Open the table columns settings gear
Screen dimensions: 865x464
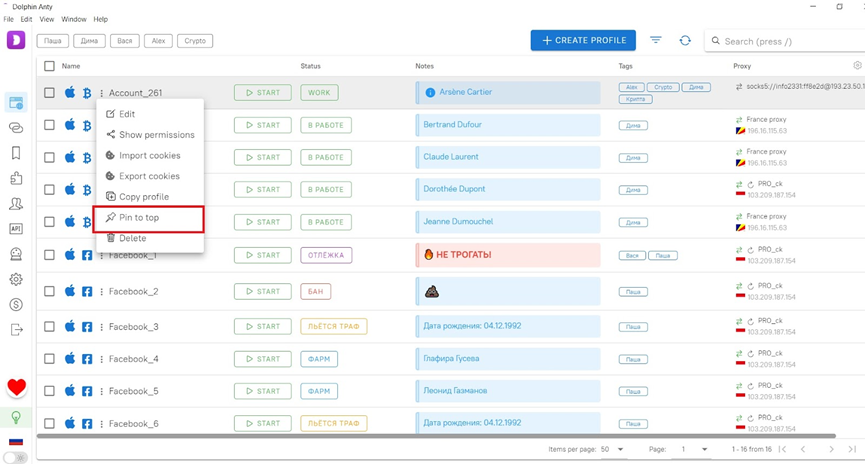[857, 65]
